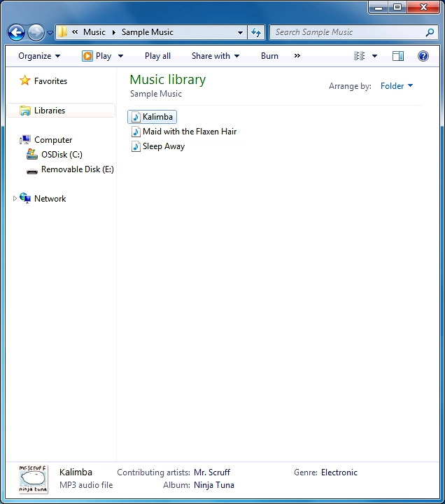This screenshot has height=504, width=445.
Task: Click the search magnifier icon
Action: coord(430,32)
